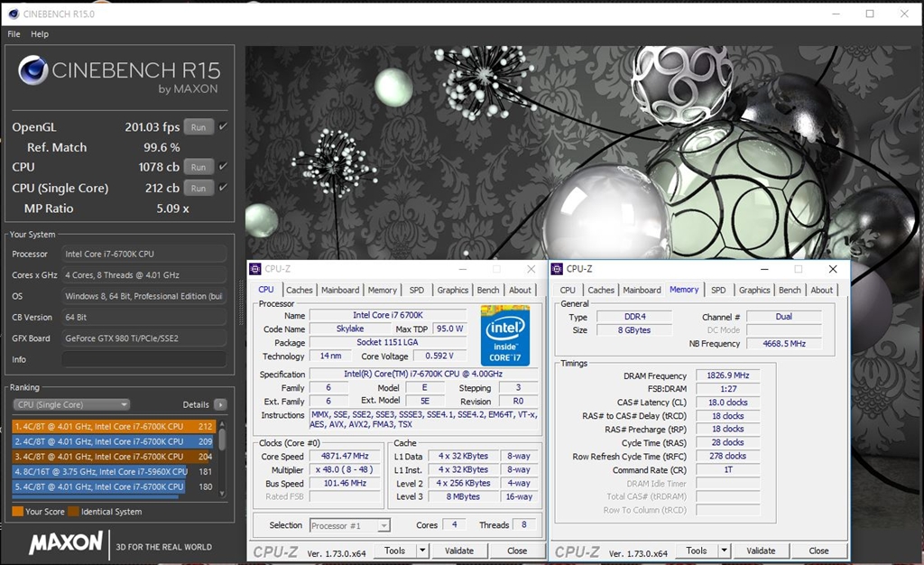Uncheck the CPU (Single Core) test checkbox

[223, 187]
